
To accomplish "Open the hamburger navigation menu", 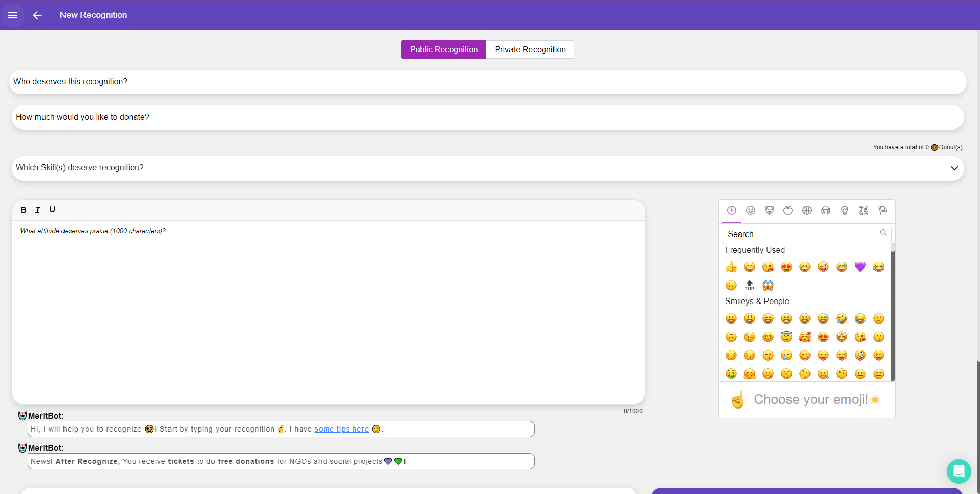I will [x=13, y=15].
